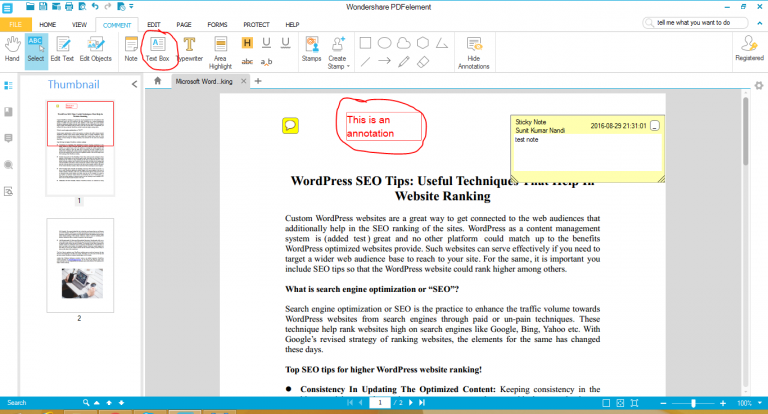Select the Pencil drawing tool
Viewport: 768px width, 414px height.
click(404, 62)
